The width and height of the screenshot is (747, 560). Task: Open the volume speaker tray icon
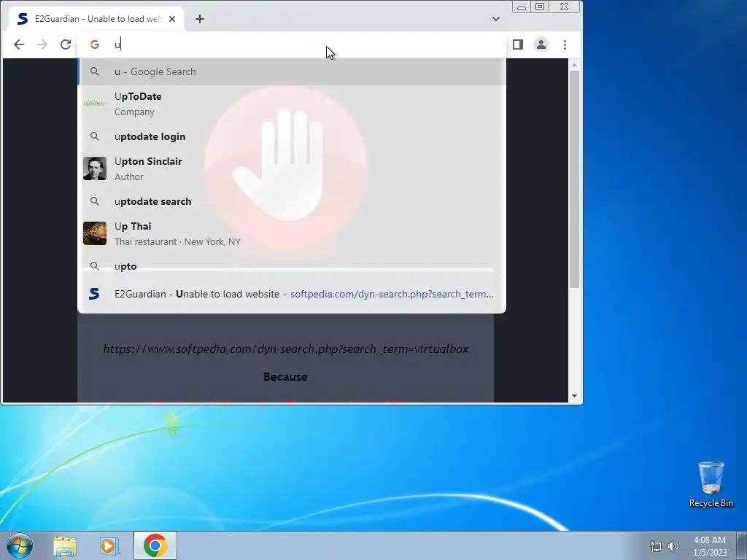[x=673, y=546]
